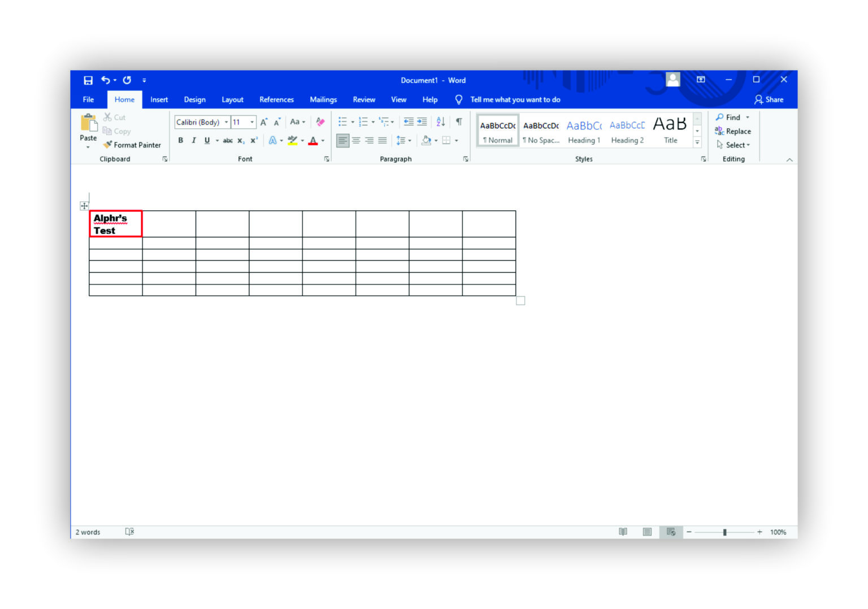The width and height of the screenshot is (868, 609).
Task: Switch to the Insert ribbon tab
Action: tap(159, 99)
